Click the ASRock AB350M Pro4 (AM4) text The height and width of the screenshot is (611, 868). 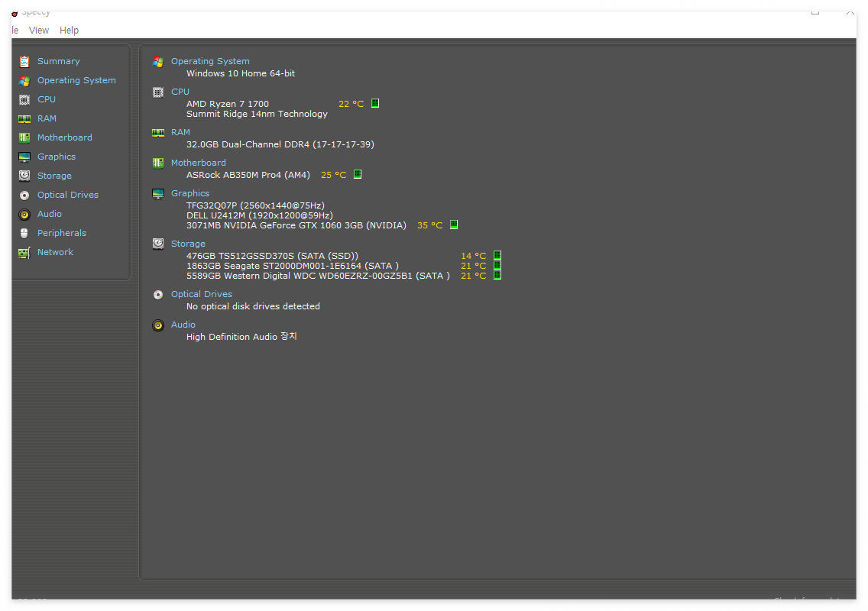tap(248, 175)
